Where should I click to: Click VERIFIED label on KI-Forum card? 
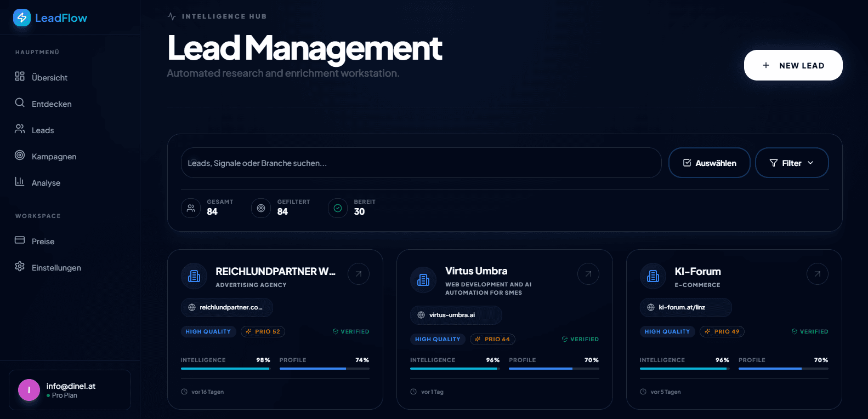coord(810,331)
